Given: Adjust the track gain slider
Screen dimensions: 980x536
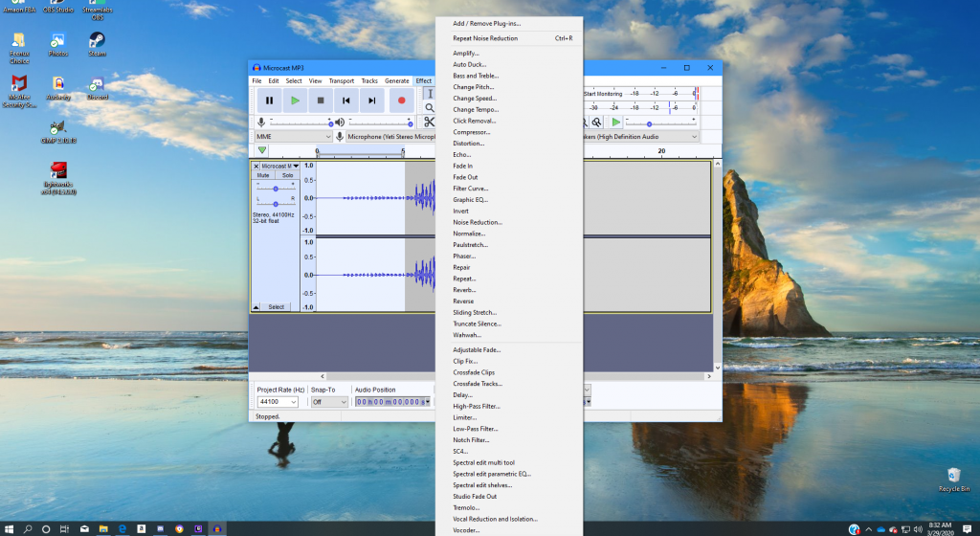Looking at the screenshot, I should [275, 188].
